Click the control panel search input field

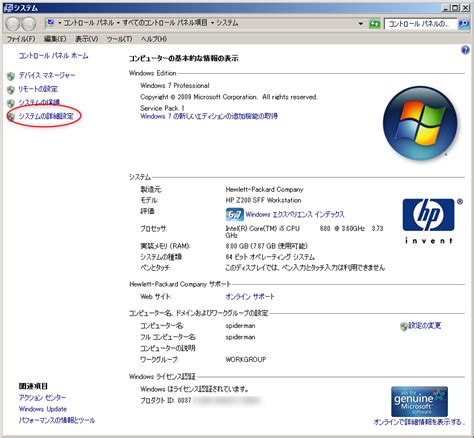[421, 24]
